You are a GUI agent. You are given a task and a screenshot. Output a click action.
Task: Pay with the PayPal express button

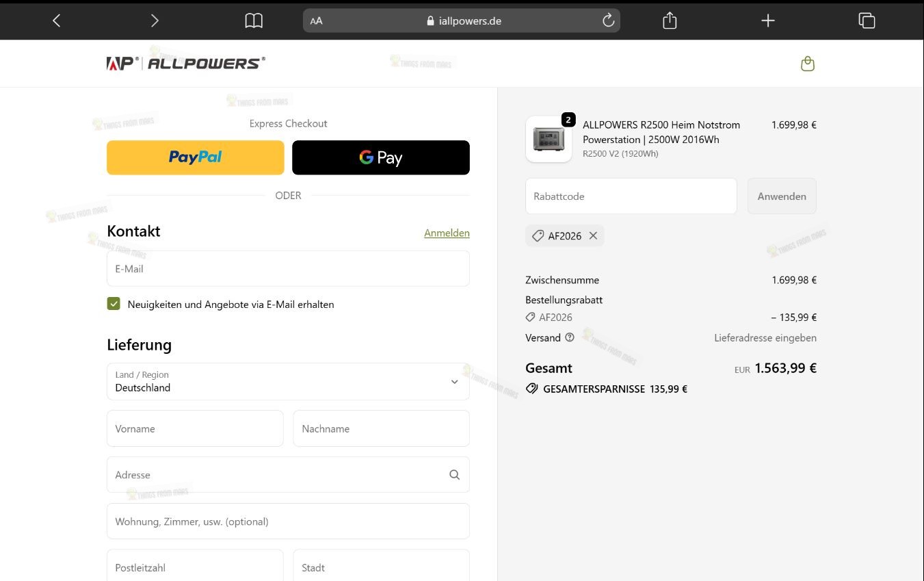(195, 157)
